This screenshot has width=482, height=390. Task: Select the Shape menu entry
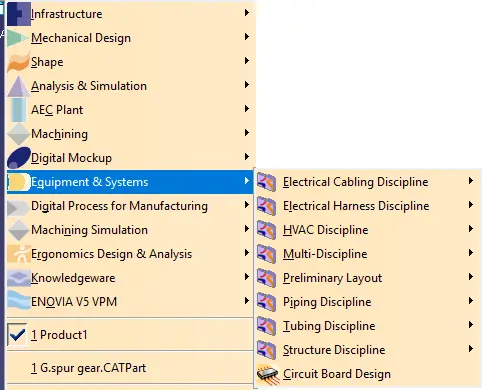click(130, 62)
